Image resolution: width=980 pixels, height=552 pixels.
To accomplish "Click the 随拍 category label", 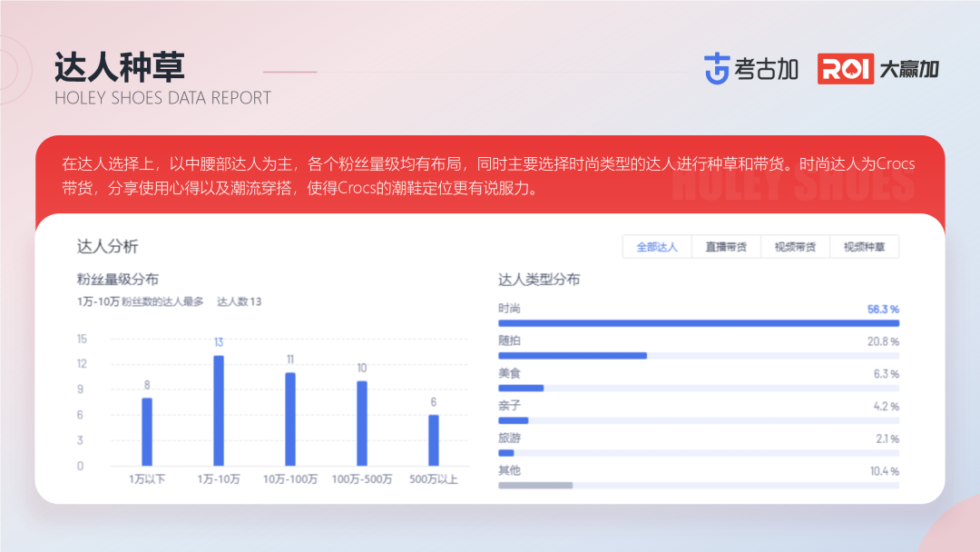I will [x=509, y=340].
